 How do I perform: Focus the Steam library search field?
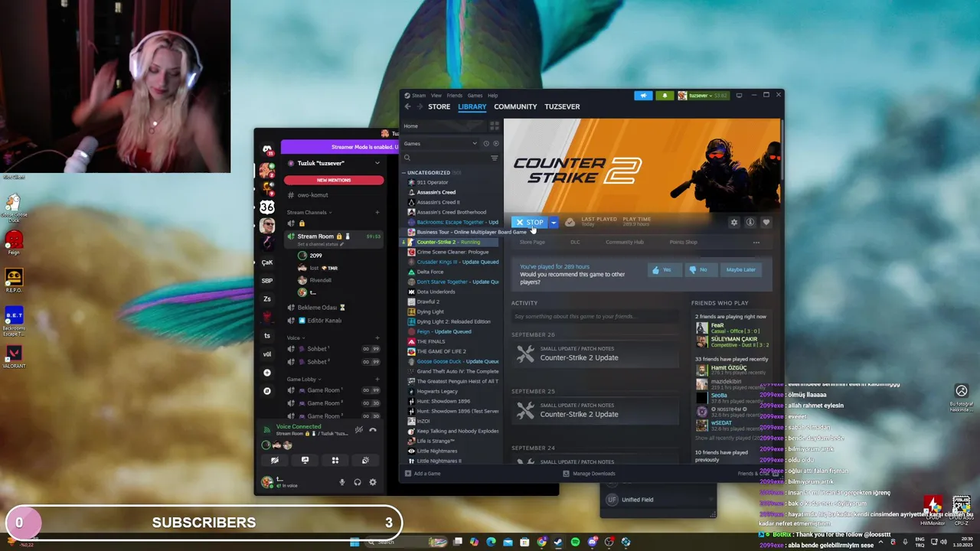[x=446, y=158]
